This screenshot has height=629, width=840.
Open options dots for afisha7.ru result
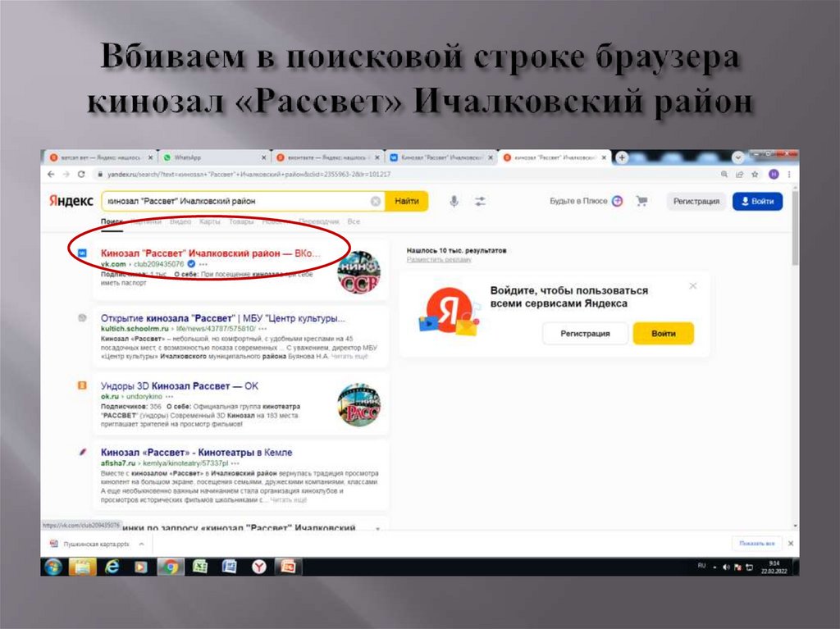click(x=235, y=463)
